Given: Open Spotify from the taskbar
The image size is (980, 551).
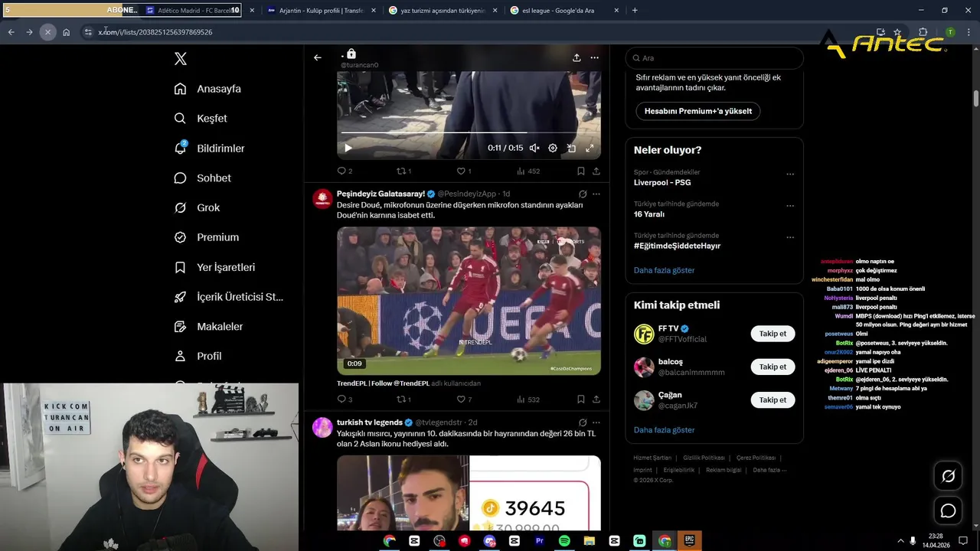Looking at the screenshot, I should [564, 541].
